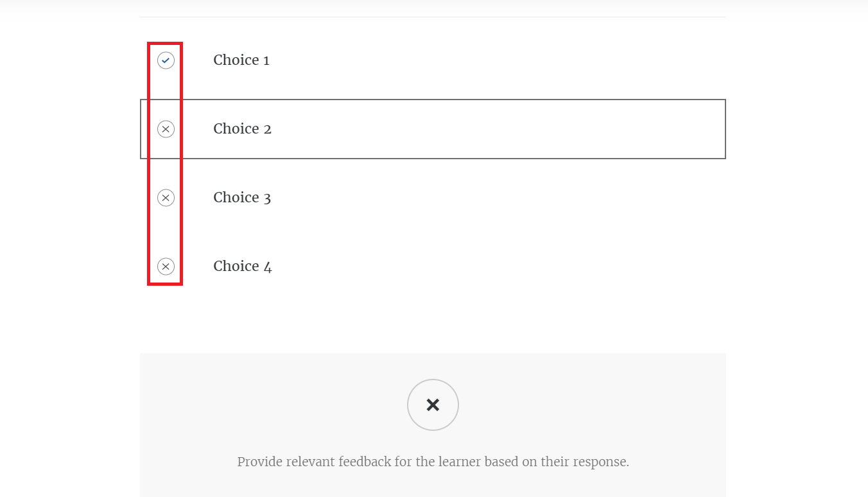Edit the Choice 4 label text
The image size is (868, 497).
[x=242, y=266]
